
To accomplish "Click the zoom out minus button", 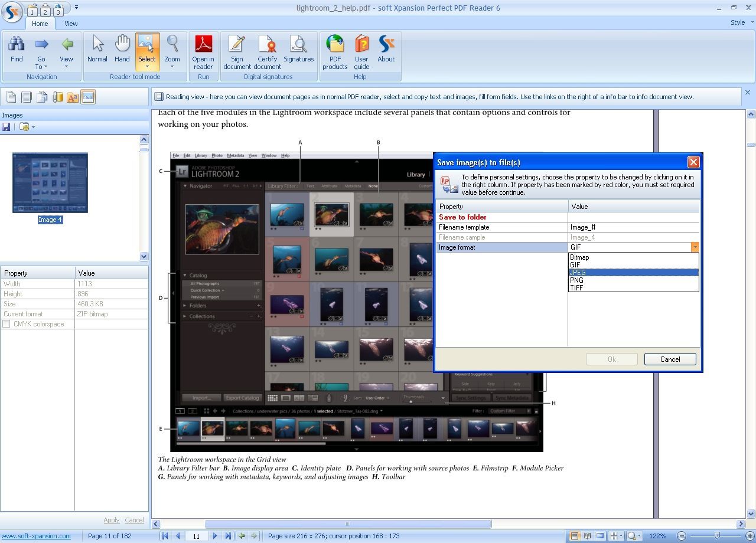I will (x=682, y=536).
